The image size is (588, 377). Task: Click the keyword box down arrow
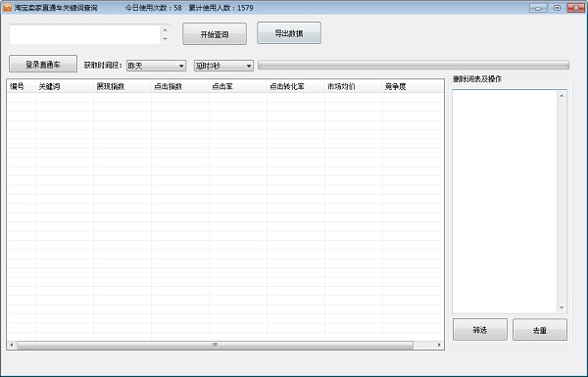point(166,39)
